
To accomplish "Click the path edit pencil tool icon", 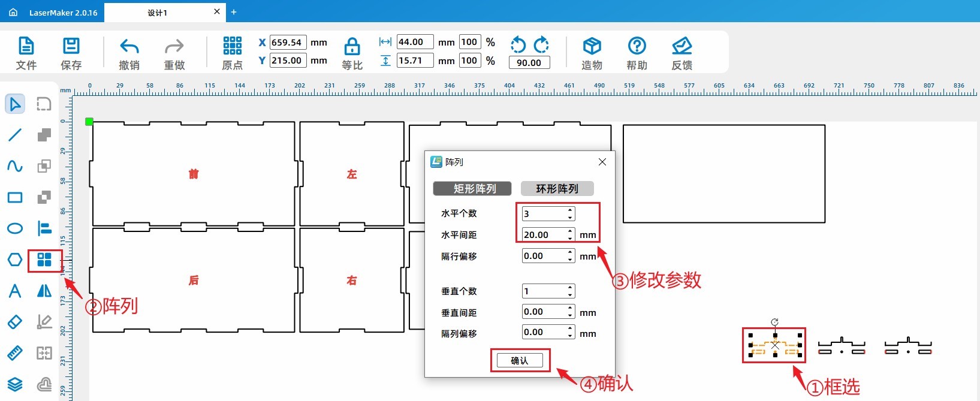I will click(x=44, y=322).
